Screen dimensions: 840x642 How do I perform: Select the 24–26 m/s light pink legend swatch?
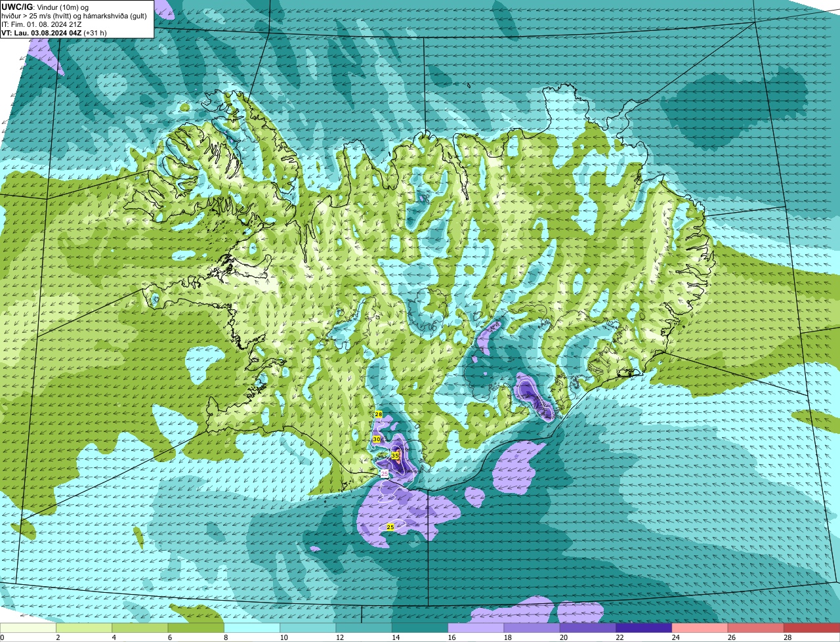coord(699,628)
